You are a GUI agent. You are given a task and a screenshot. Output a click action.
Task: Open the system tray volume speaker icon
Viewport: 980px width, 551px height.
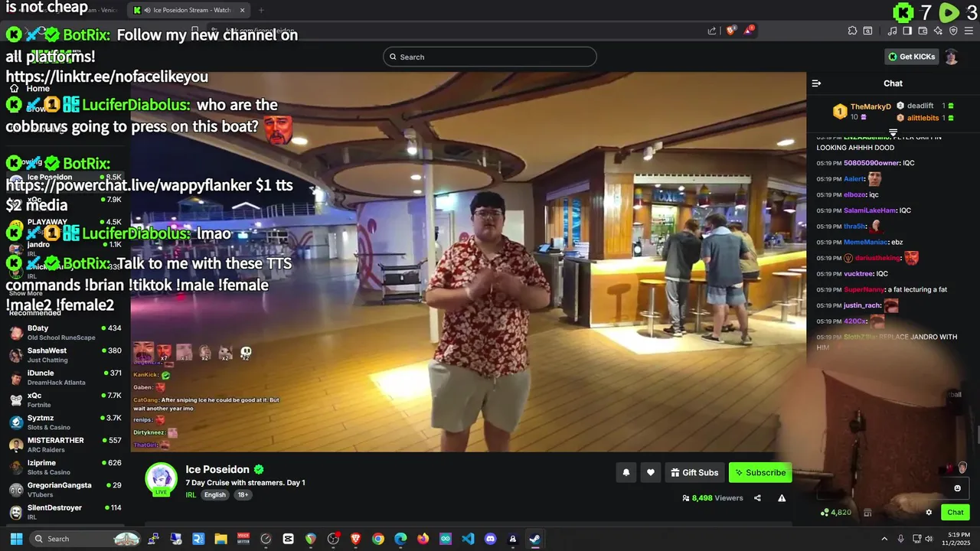click(929, 539)
